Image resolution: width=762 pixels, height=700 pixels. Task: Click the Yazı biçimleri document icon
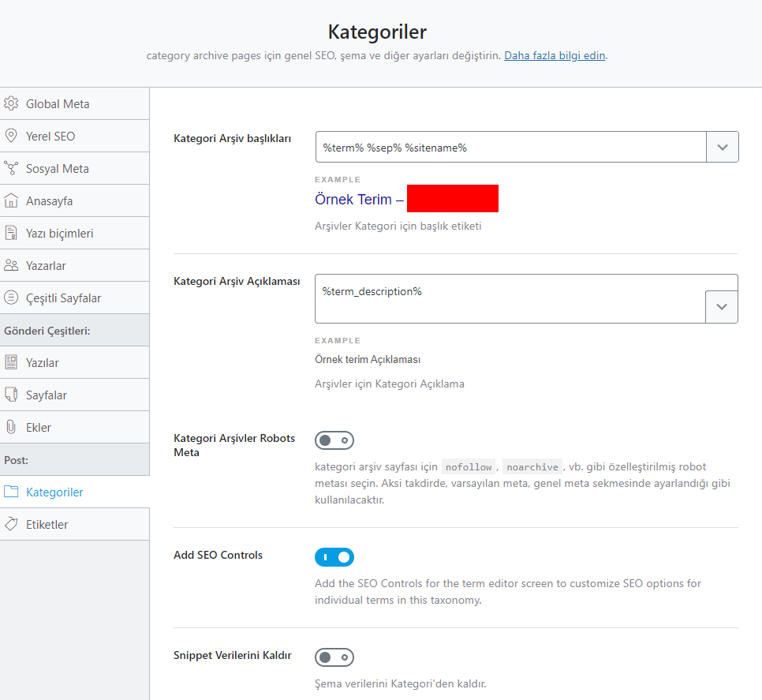(11, 233)
